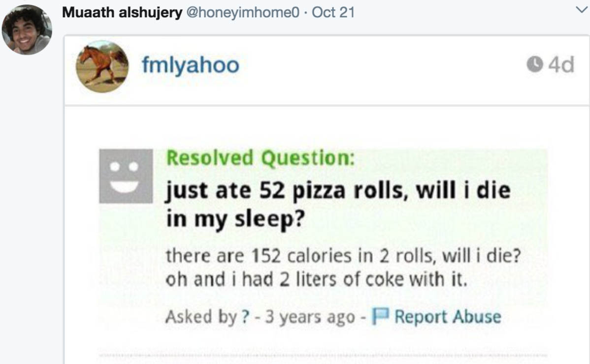This screenshot has height=364, width=590.
Task: Open the Oct 21 tweet timestamp
Action: pyautogui.click(x=333, y=13)
